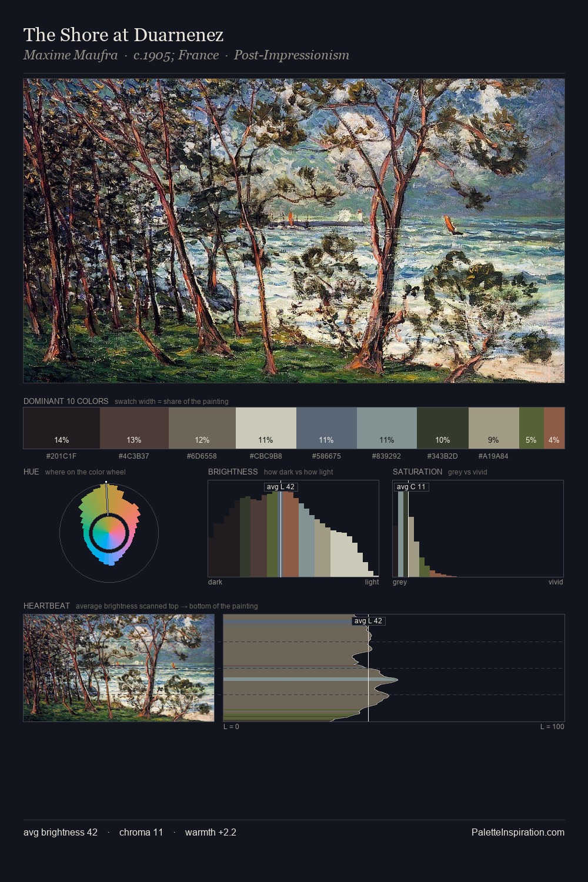Click the artist name 'Maxime Maufra'

(71, 55)
